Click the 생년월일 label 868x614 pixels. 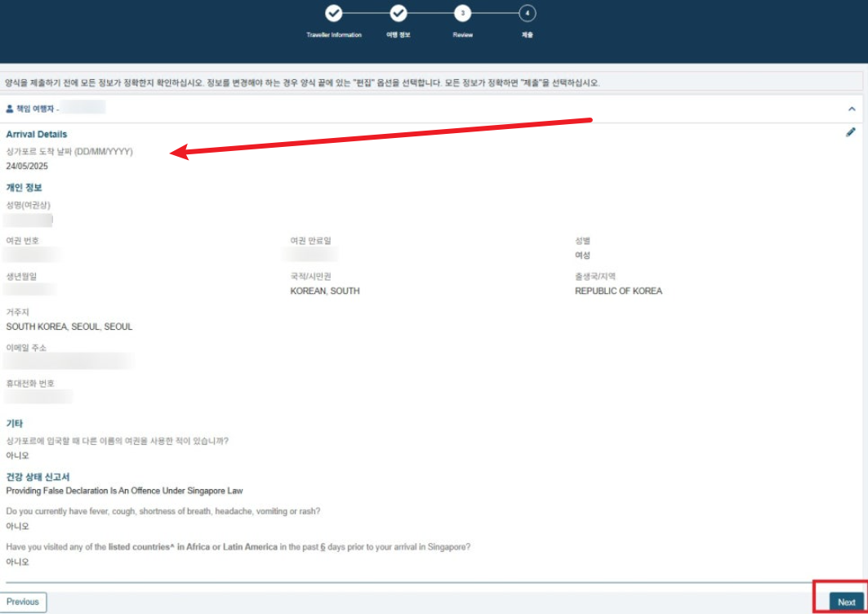[x=21, y=276]
